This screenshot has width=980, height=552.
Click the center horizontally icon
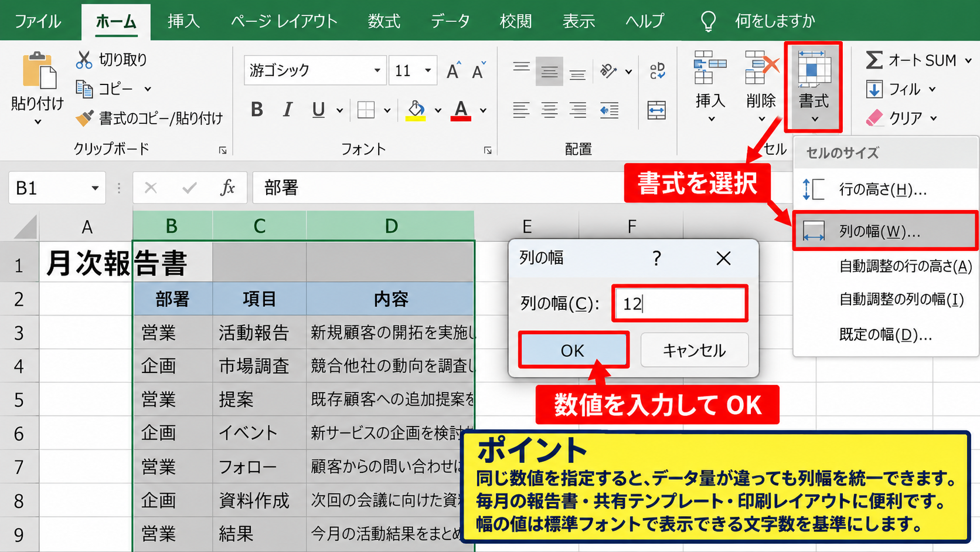point(549,110)
